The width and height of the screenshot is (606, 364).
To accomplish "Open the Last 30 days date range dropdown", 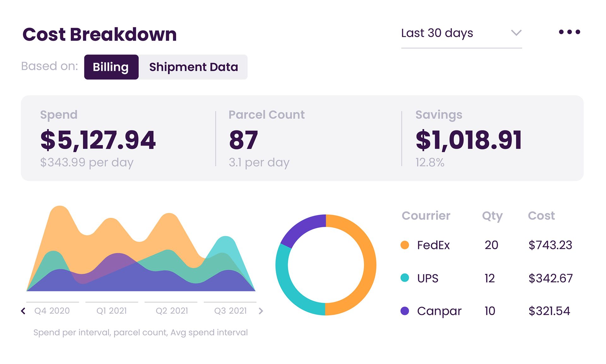I will (x=437, y=33).
